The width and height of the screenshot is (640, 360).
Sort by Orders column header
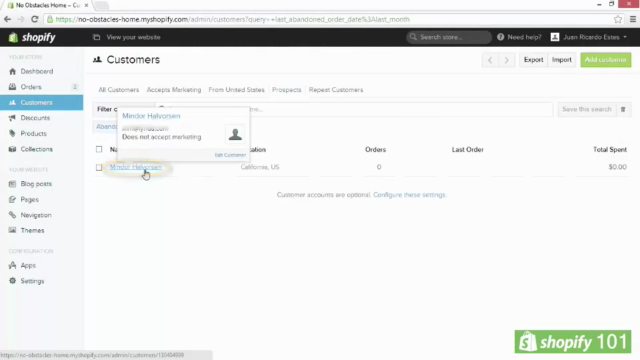pyautogui.click(x=376, y=150)
